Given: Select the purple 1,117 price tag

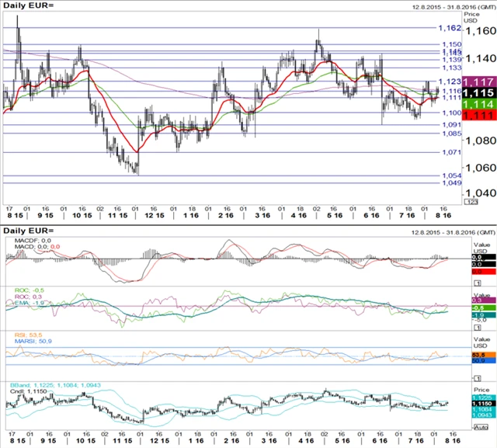Looking at the screenshot, I should [x=479, y=82].
